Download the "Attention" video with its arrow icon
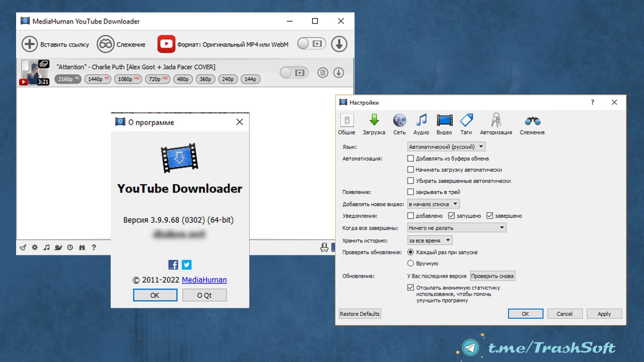 339,73
